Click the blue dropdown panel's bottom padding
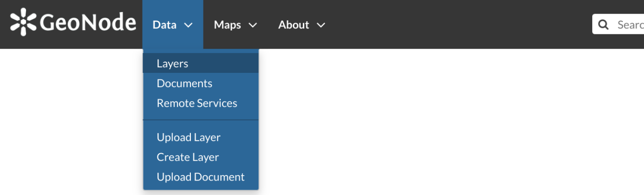644x195 pixels. click(x=200, y=188)
